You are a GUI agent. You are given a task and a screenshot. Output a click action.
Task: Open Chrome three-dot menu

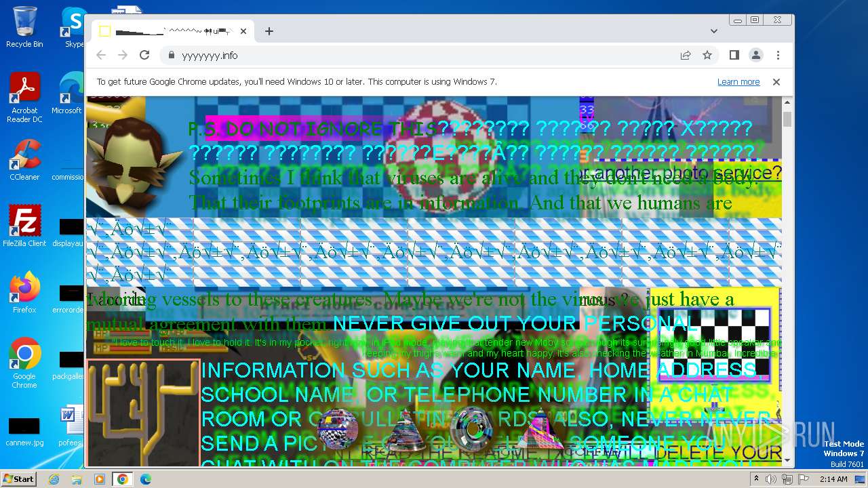[x=778, y=56]
